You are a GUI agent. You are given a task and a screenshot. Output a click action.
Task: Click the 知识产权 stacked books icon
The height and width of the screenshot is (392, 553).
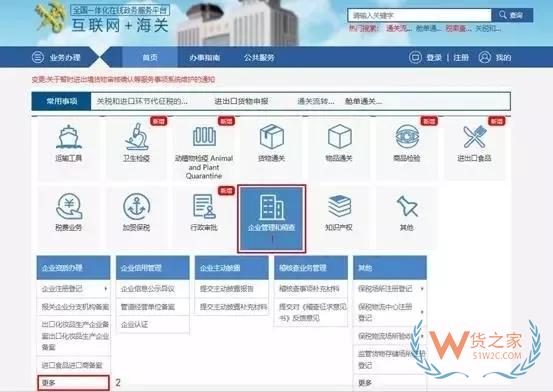coord(339,206)
